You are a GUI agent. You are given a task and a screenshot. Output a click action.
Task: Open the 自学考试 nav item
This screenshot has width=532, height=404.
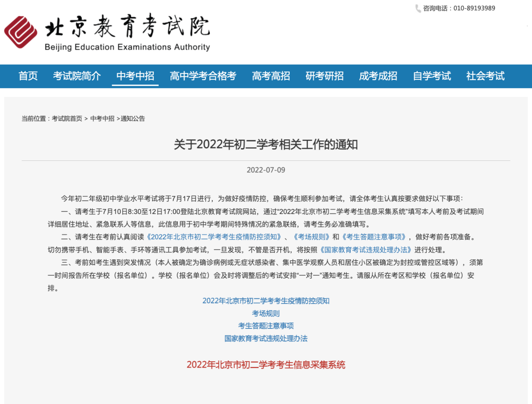tap(432, 76)
